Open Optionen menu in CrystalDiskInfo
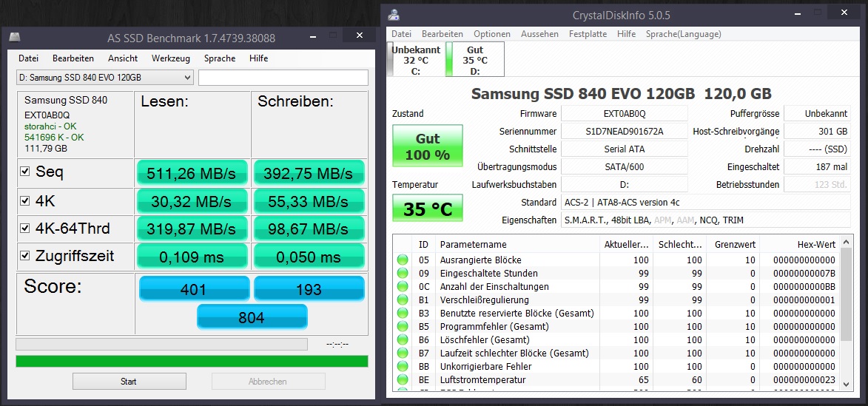This screenshot has height=406, width=868. [x=492, y=34]
